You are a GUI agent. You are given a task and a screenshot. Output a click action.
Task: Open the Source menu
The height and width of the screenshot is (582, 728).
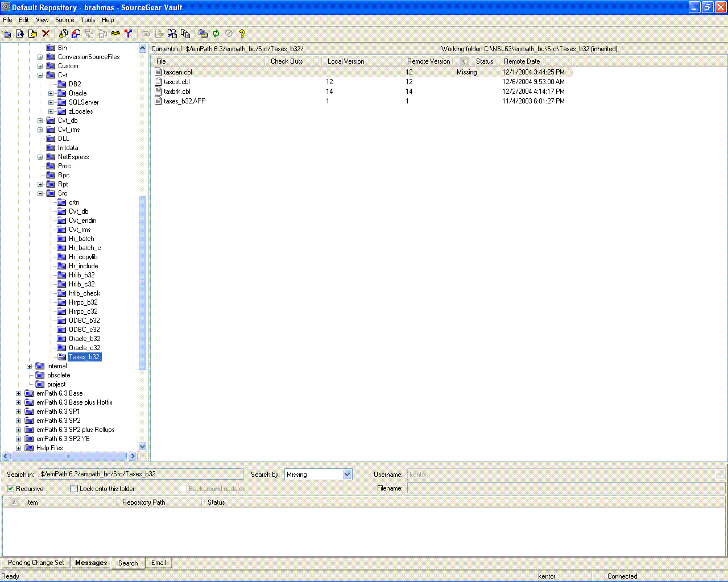tap(65, 20)
